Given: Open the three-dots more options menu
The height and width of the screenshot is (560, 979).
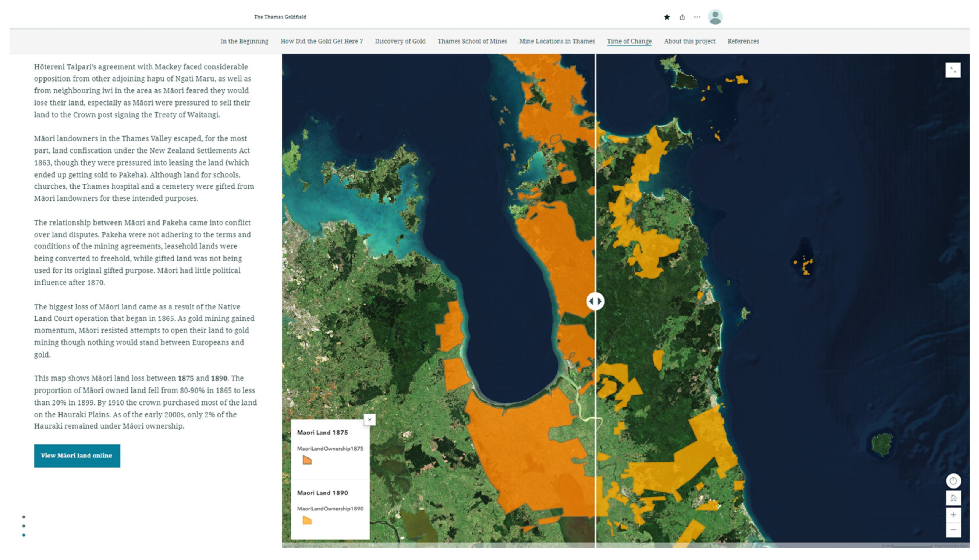Looking at the screenshot, I should (697, 17).
